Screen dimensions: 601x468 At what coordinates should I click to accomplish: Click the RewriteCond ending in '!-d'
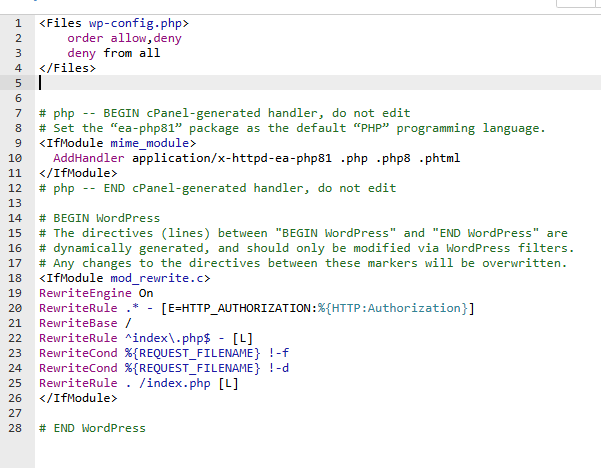click(164, 368)
